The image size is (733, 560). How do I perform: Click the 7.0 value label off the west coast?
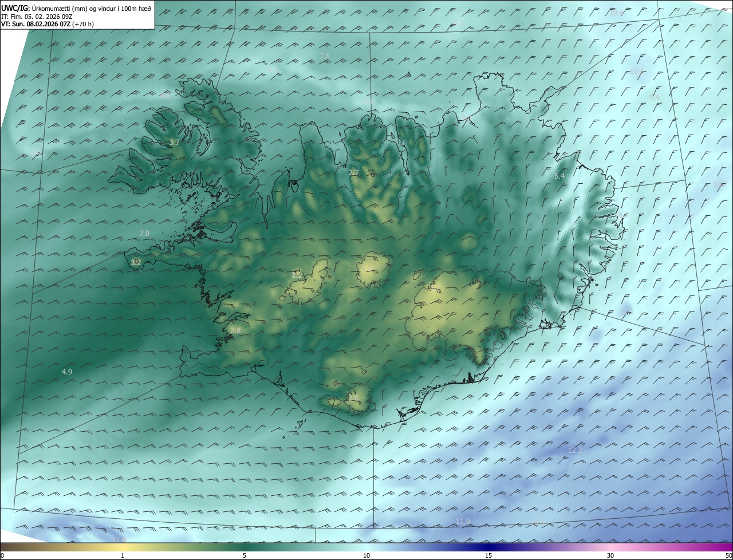click(144, 234)
